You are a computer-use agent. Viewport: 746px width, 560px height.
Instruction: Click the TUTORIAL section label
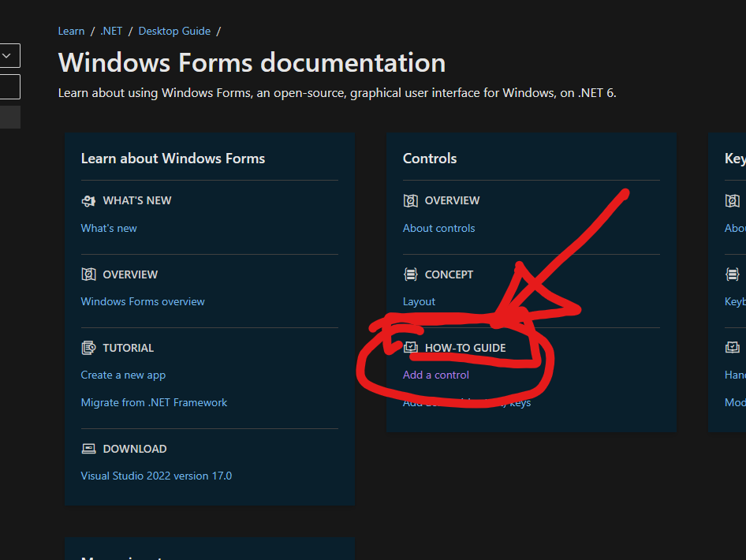pos(128,348)
